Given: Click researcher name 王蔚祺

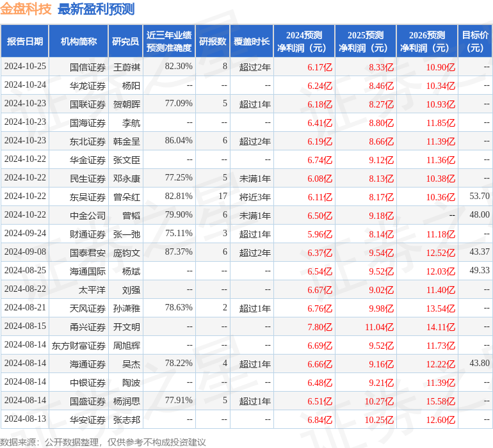Looking at the screenshot, I should pos(127,67).
